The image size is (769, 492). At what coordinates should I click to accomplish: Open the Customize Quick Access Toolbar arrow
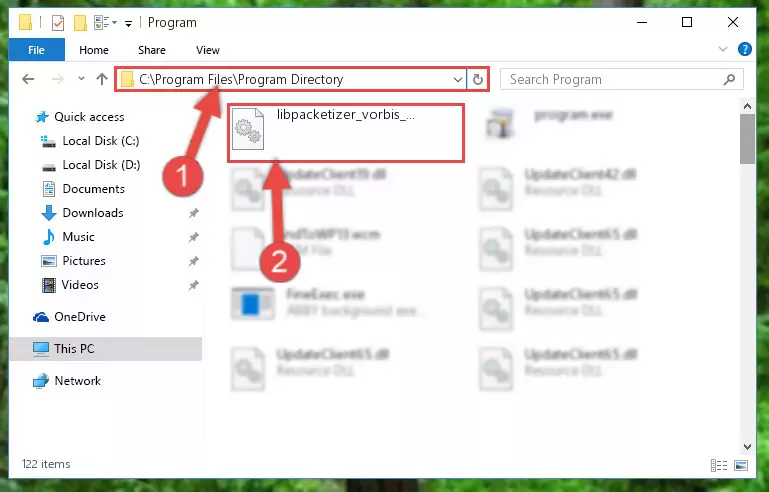coord(128,23)
